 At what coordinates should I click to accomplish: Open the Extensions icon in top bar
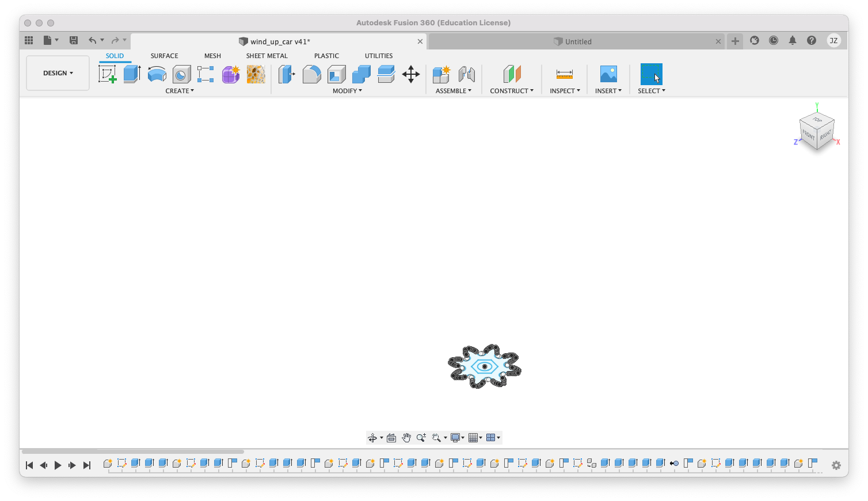755,40
